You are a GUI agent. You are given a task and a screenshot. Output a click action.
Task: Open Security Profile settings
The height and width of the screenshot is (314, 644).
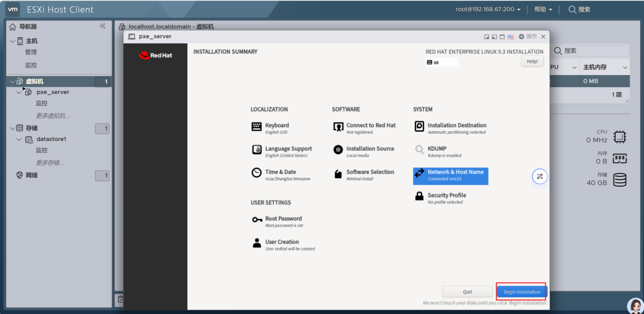[x=440, y=198]
